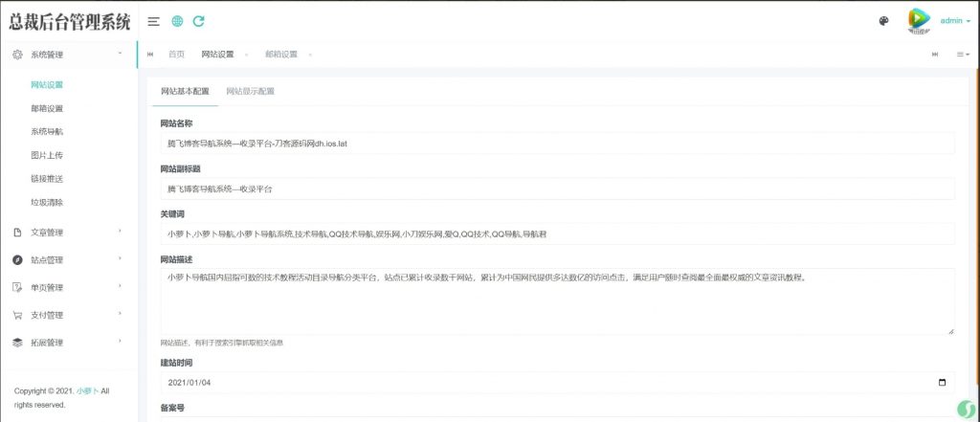This screenshot has height=422, width=980.
Task: Click the 文章管理 document icon
Action: pyautogui.click(x=17, y=233)
